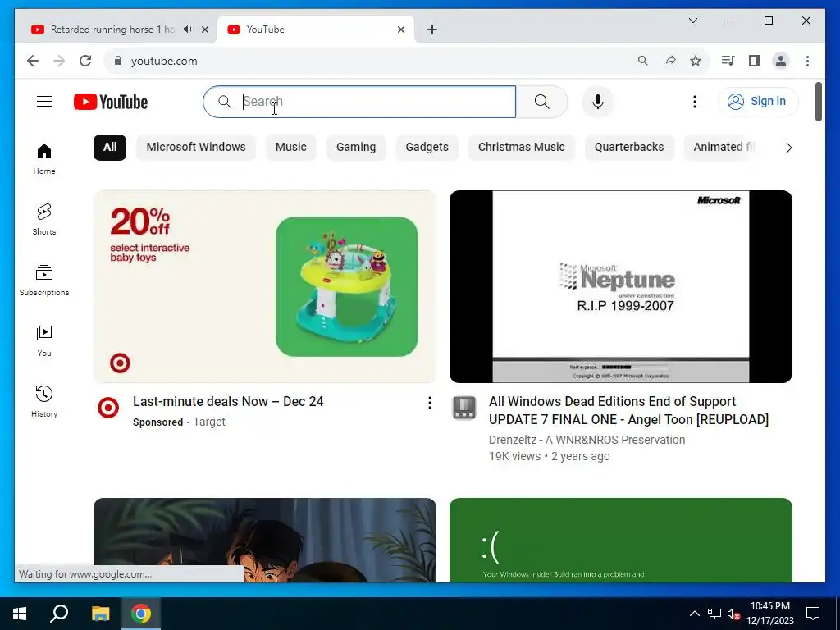
Task: Mute the Retarded running horse tab audio icon
Action: point(188,30)
